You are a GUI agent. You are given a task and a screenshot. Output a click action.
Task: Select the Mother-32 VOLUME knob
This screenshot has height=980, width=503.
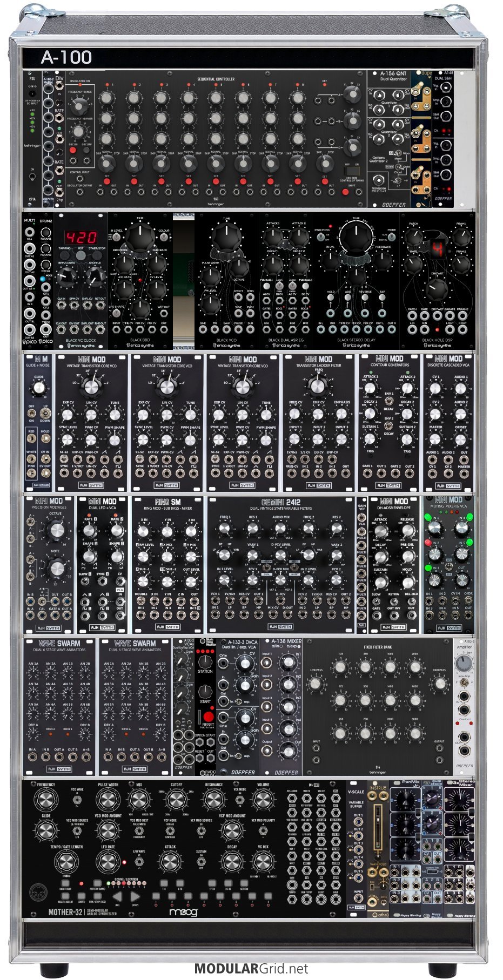coord(263,800)
